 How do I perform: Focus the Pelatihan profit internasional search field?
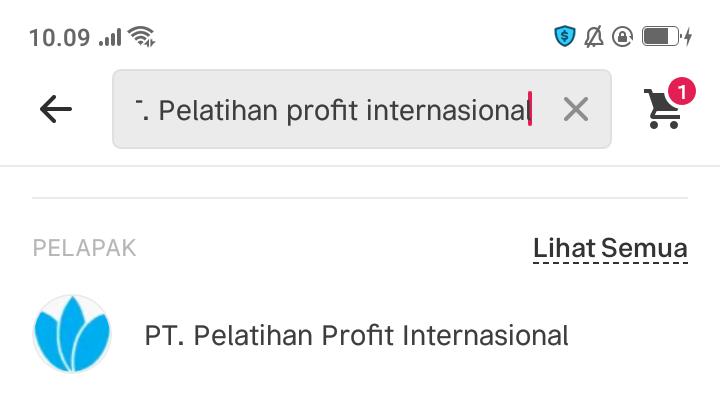pyautogui.click(x=340, y=109)
